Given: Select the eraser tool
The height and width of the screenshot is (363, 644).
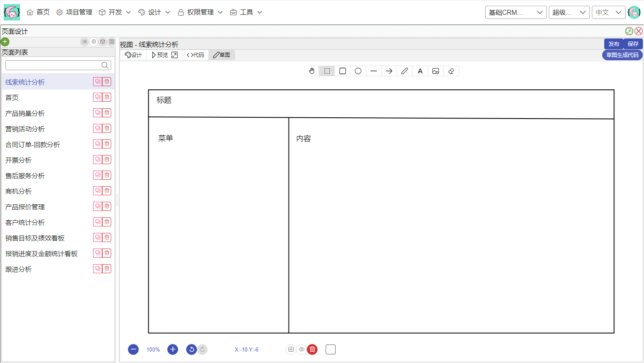Looking at the screenshot, I should tap(451, 71).
